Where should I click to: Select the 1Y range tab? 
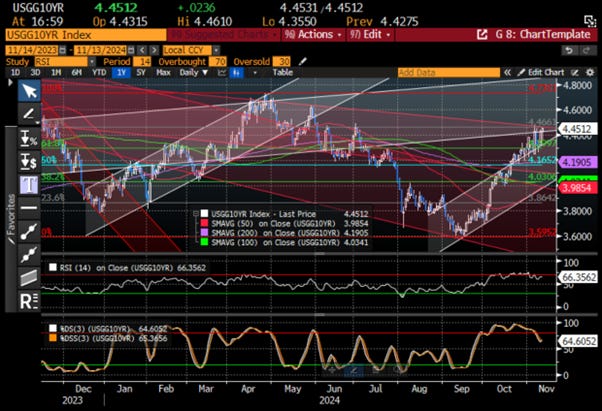click(x=121, y=73)
